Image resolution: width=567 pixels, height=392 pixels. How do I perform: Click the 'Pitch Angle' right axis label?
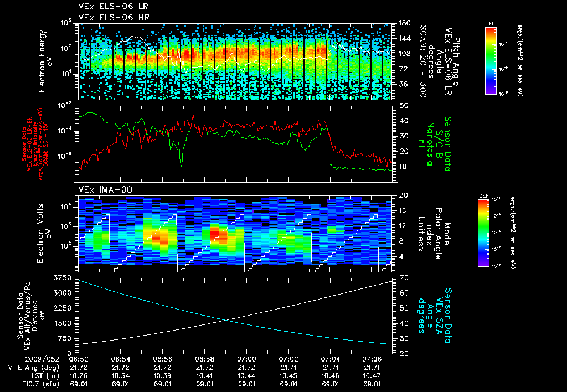(456, 61)
